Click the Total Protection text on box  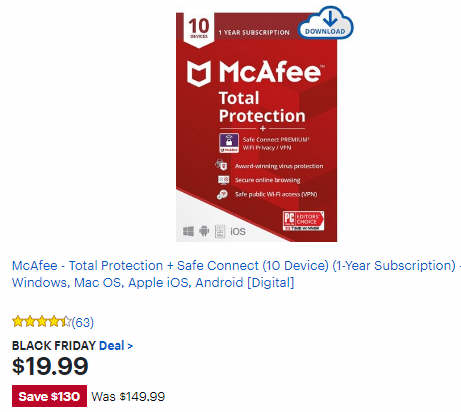262,107
